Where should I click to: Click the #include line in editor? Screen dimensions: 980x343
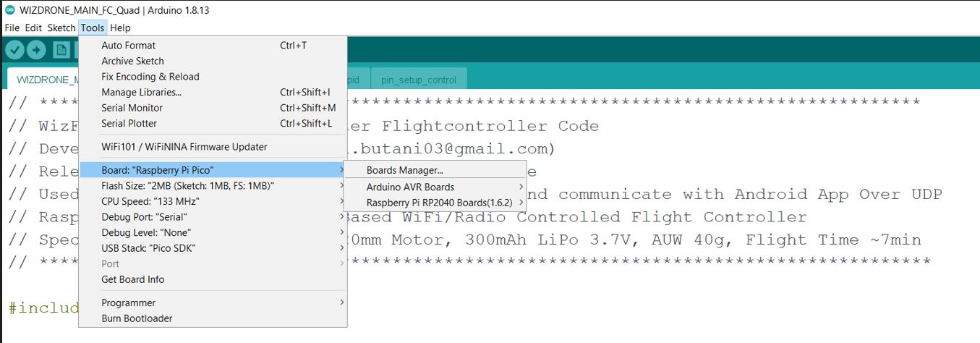pyautogui.click(x=43, y=308)
